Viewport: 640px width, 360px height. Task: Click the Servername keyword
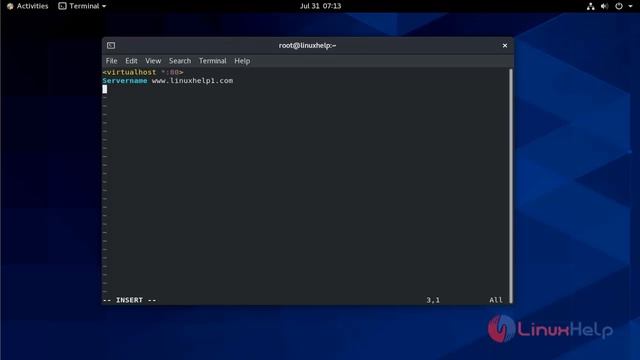pos(125,81)
